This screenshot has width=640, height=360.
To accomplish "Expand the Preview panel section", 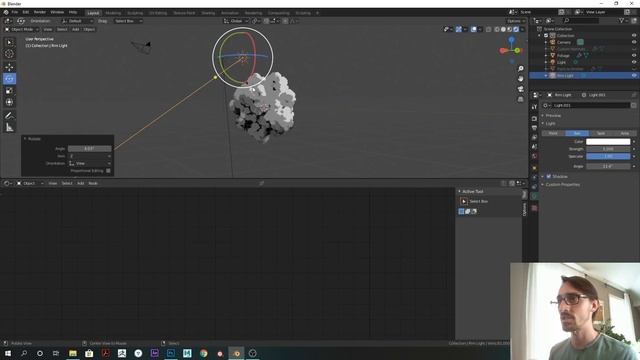I will pyautogui.click(x=553, y=116).
